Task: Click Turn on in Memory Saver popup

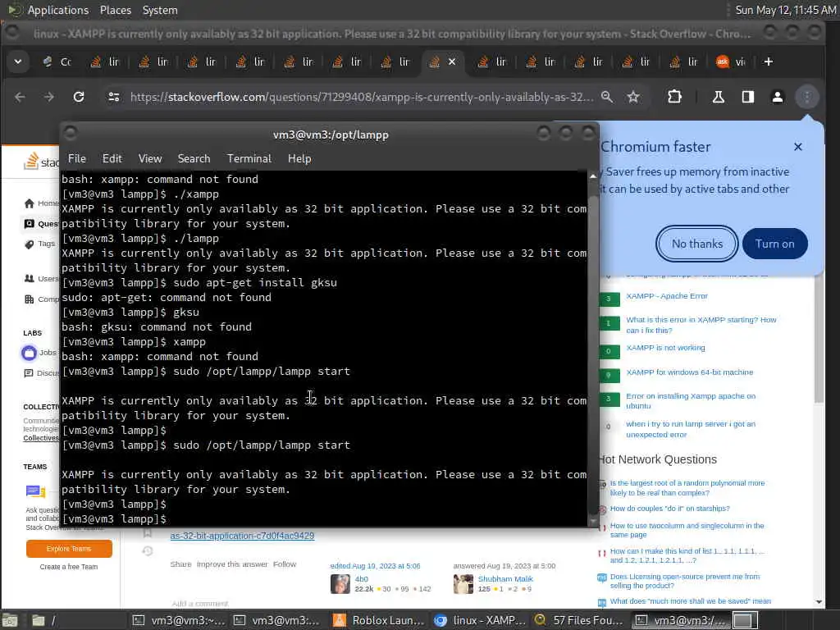Action: [x=774, y=244]
